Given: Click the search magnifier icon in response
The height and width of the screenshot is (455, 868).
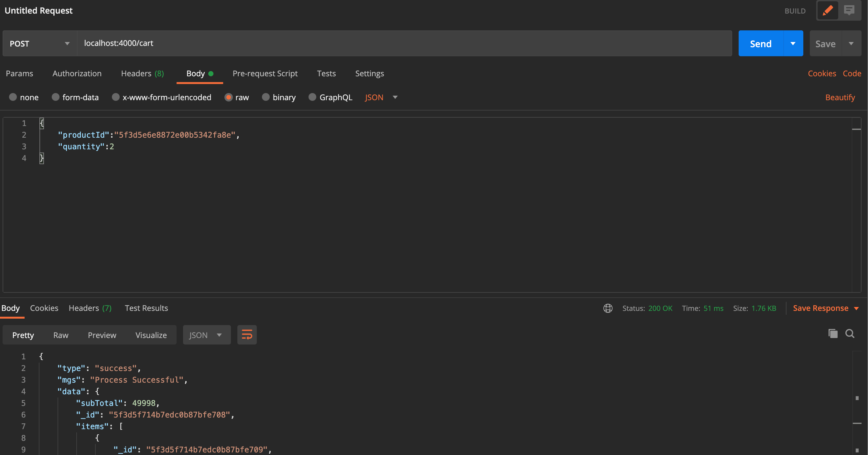Looking at the screenshot, I should coord(850,333).
